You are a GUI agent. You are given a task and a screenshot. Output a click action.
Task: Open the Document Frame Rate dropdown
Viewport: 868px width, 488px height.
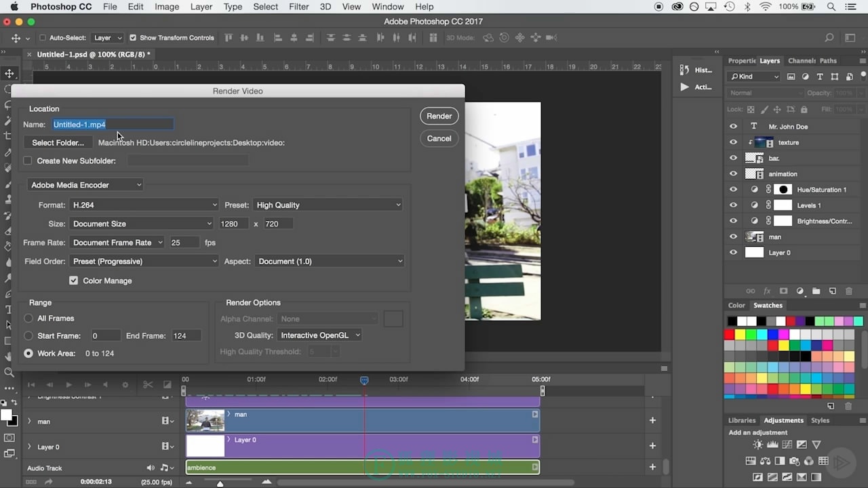point(117,243)
